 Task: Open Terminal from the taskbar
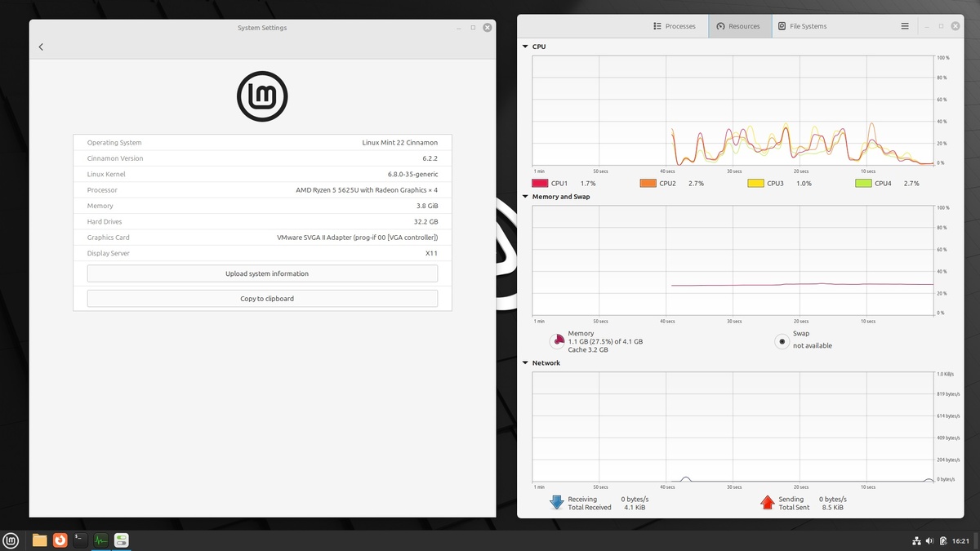click(80, 540)
